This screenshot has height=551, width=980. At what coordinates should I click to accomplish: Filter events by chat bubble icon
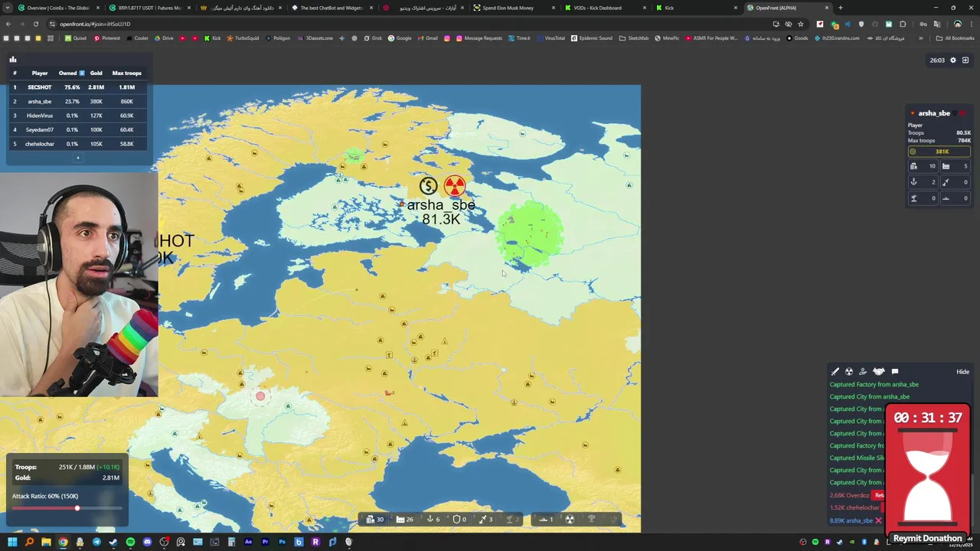click(x=895, y=372)
